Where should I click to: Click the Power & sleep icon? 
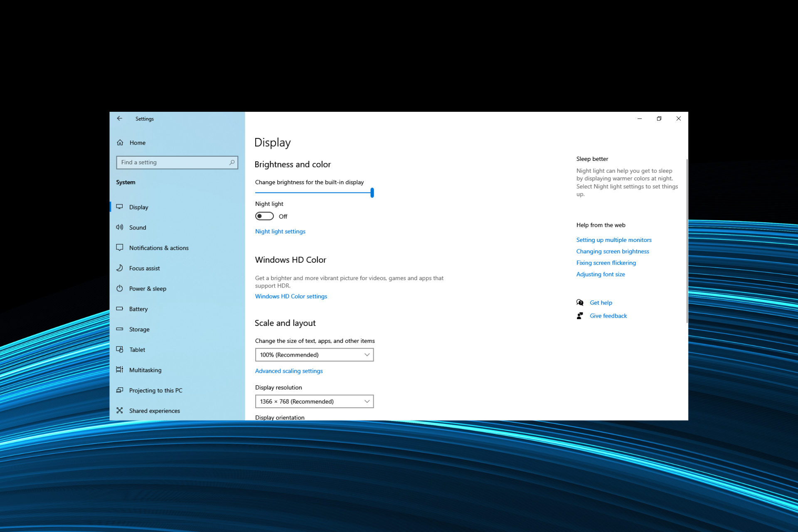121,288
